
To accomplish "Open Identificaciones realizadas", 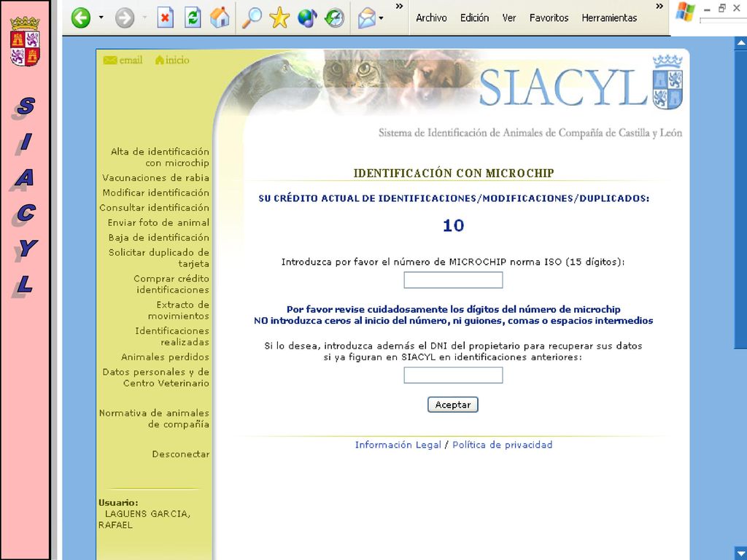I will point(172,336).
